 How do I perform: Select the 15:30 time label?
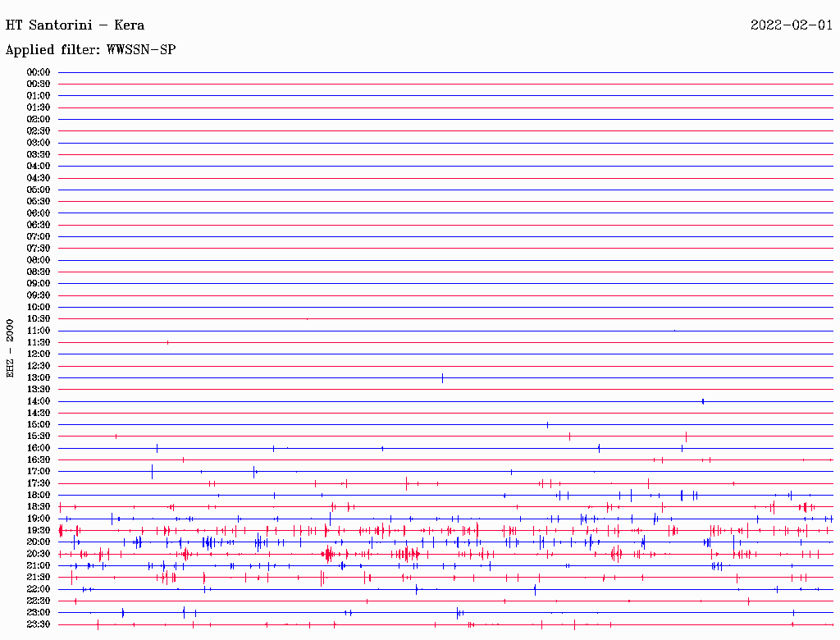pyautogui.click(x=39, y=437)
